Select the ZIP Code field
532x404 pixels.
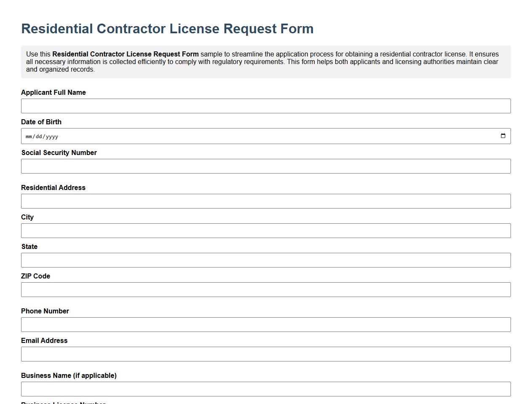point(265,289)
